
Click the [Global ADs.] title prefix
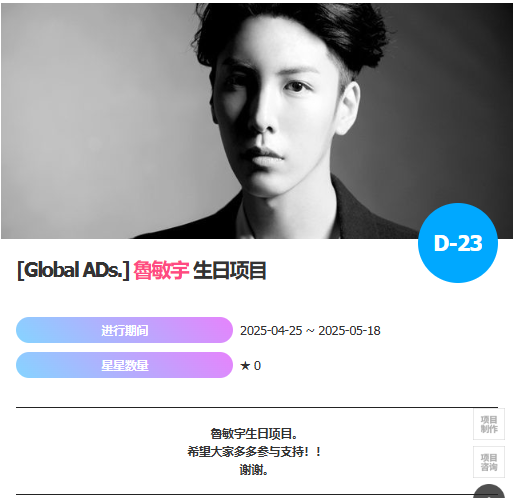coord(73,270)
